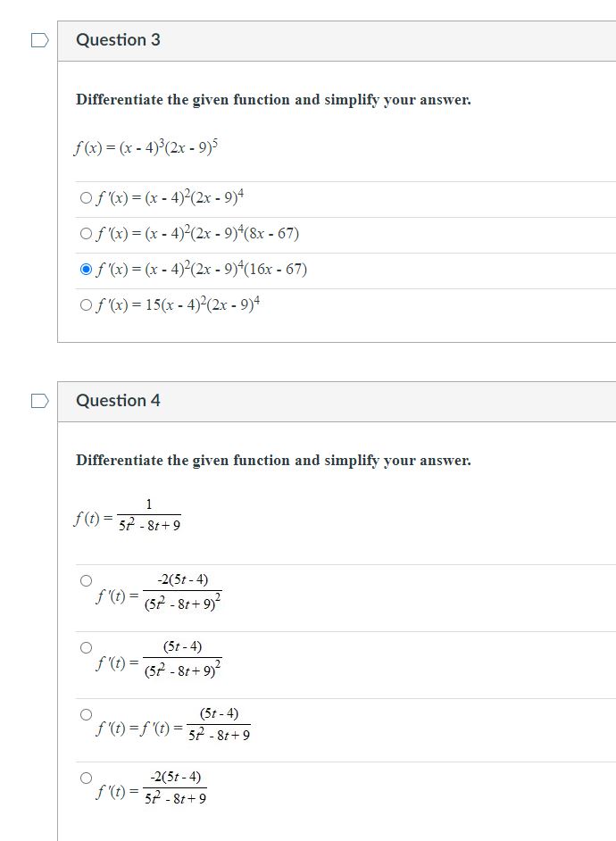Click the answer label containing (16x - 67)
This screenshot has height=841, width=616.
pyautogui.click(x=201, y=269)
